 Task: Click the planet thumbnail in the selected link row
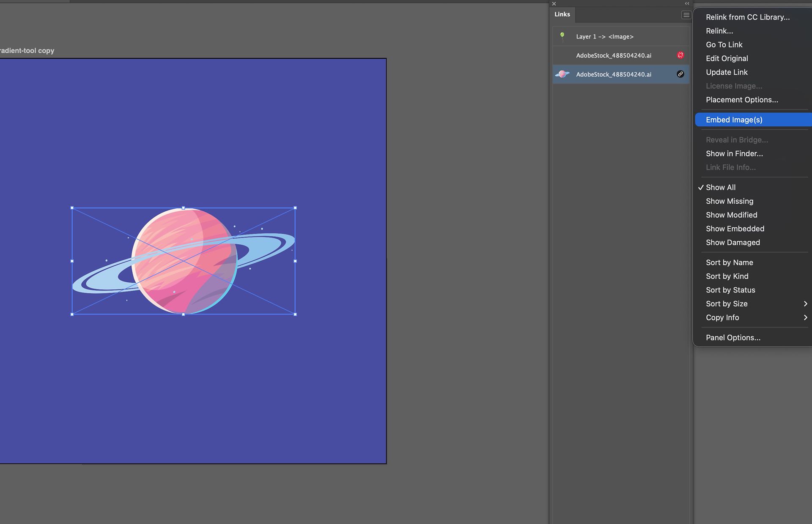click(562, 74)
